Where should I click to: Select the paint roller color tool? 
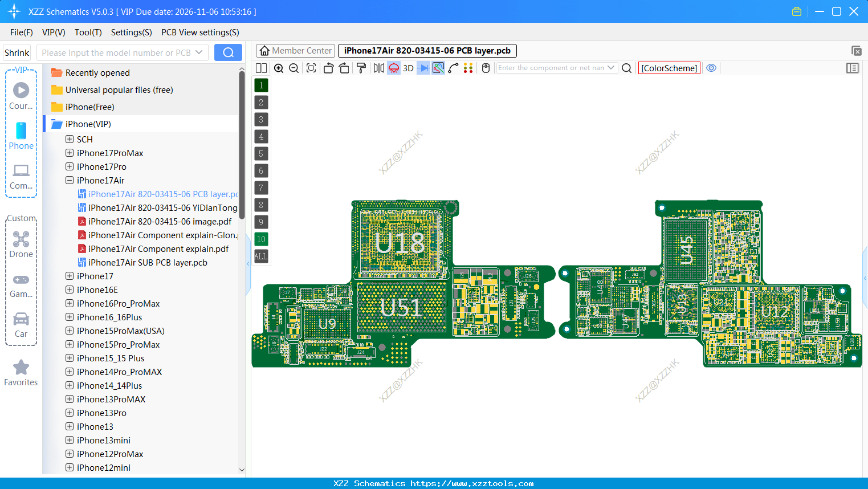(x=361, y=68)
